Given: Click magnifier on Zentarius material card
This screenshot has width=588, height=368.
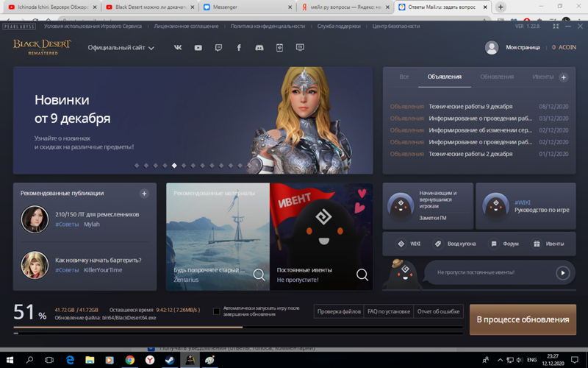Looking at the screenshot, I should (259, 275).
